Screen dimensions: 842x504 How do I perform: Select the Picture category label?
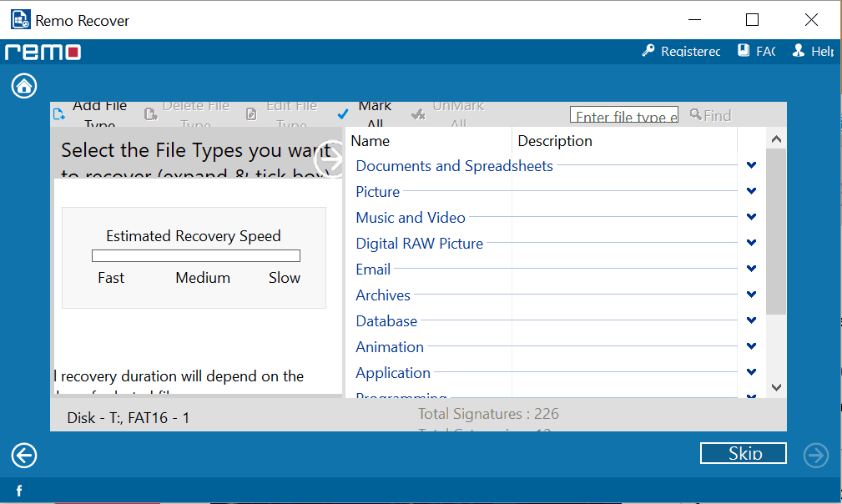click(377, 192)
